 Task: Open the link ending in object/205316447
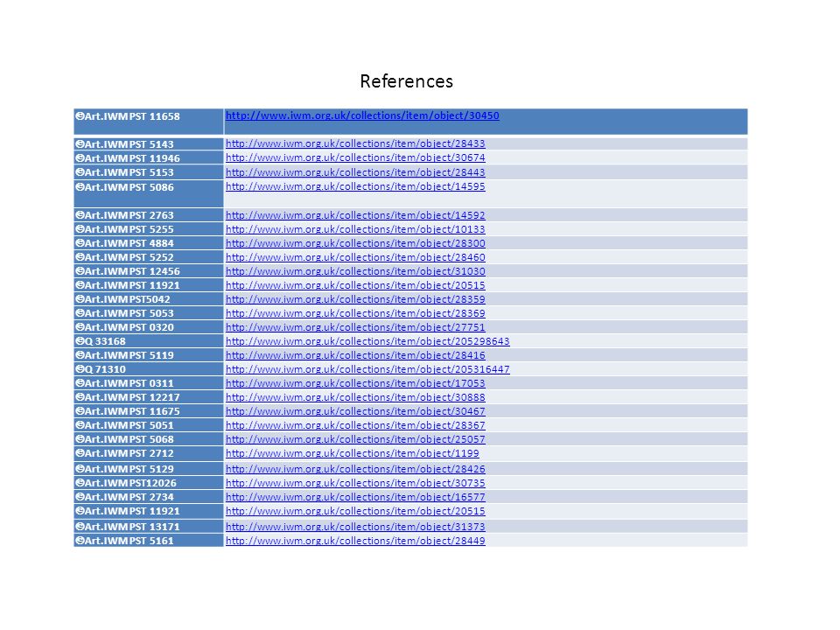click(367, 369)
